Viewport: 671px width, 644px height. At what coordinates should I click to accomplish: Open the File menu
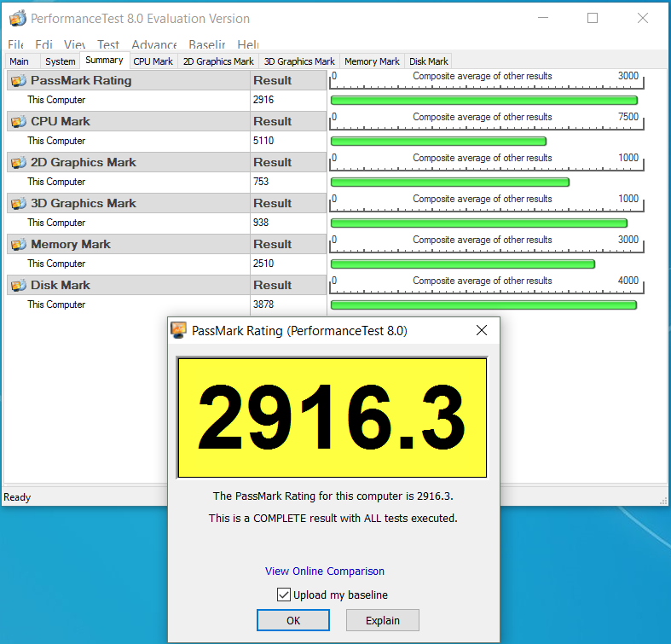[15, 44]
